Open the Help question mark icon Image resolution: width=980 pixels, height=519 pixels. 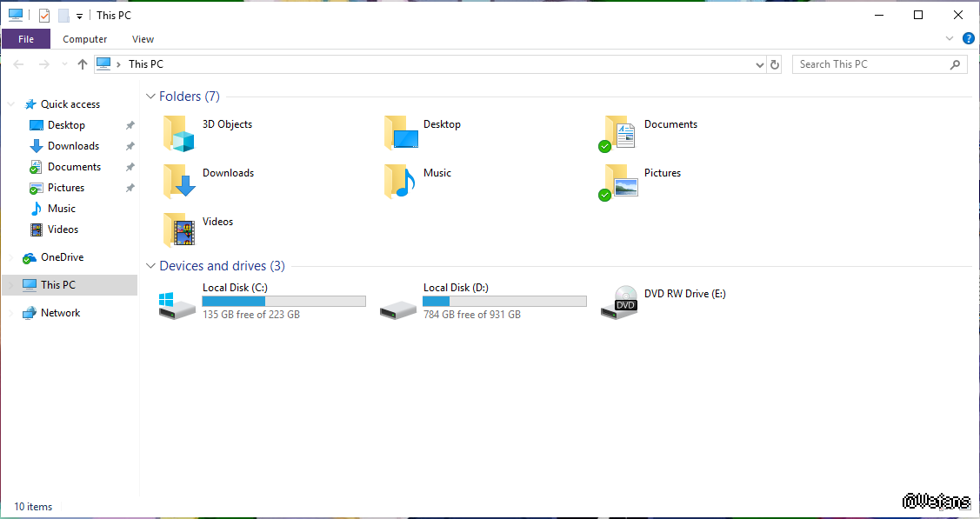coord(968,39)
